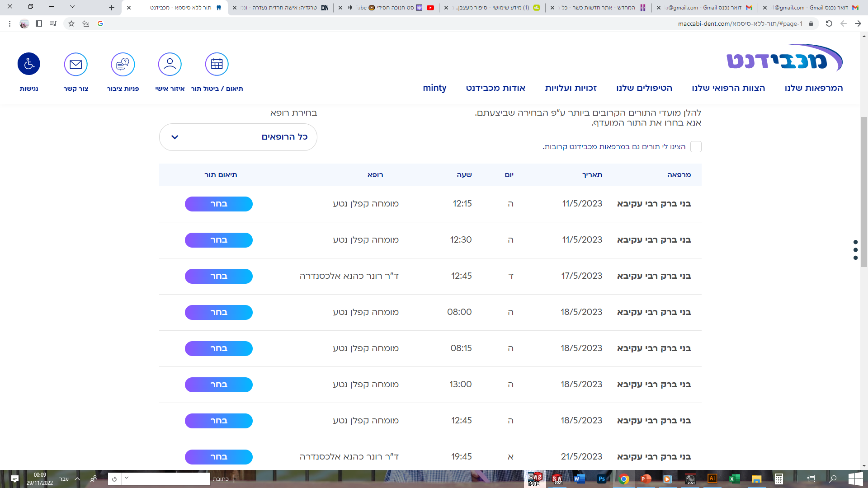Expand the all doctors dropdown
Screen dimensions: 868x488
(x=238, y=137)
